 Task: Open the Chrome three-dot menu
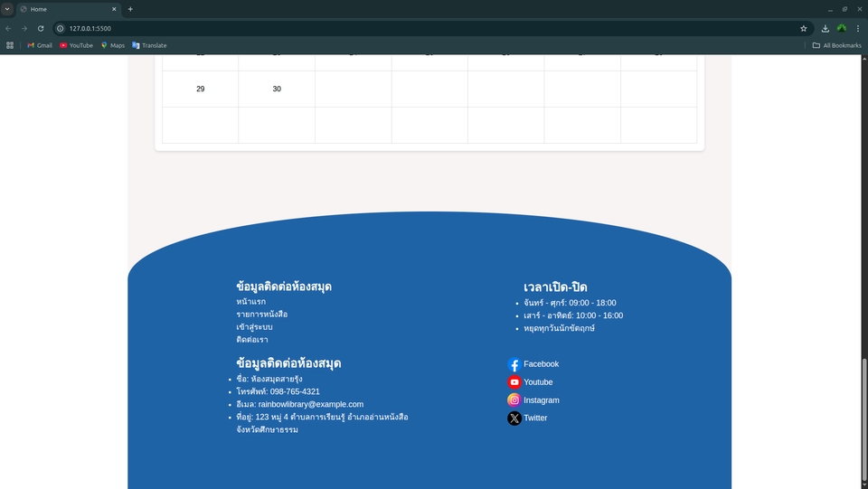pos(858,28)
